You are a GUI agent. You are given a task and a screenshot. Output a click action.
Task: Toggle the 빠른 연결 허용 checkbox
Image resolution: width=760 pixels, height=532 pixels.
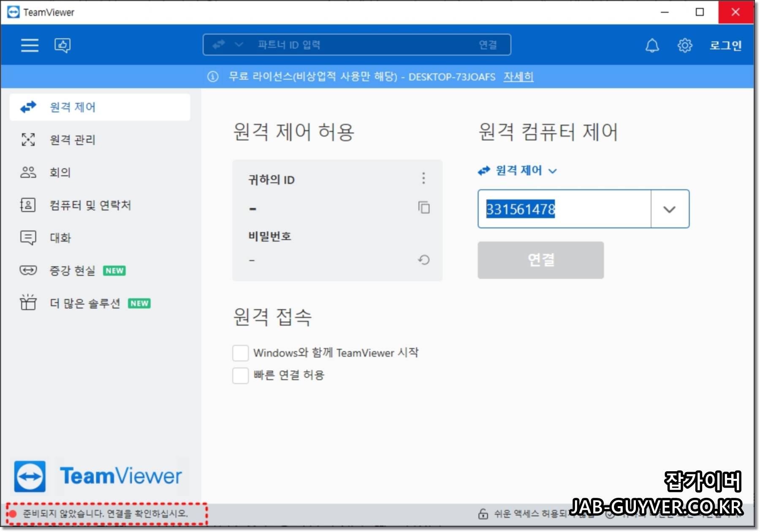[x=240, y=375]
